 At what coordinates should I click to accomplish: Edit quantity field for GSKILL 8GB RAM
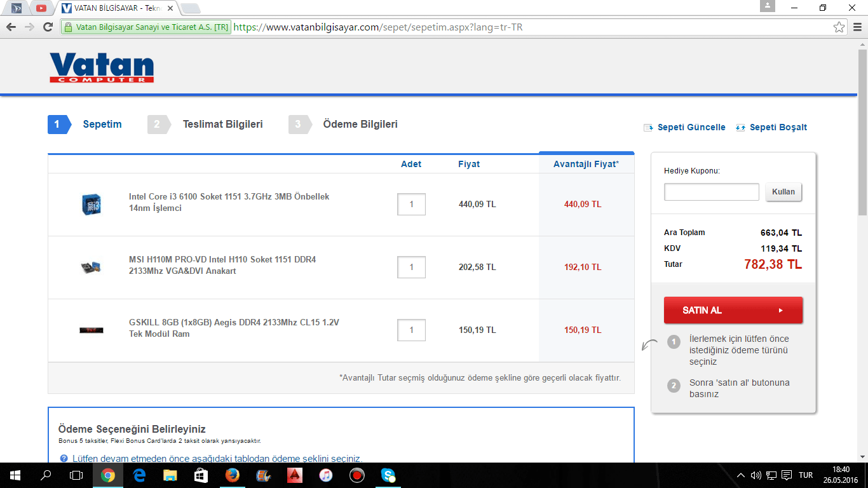coord(411,330)
